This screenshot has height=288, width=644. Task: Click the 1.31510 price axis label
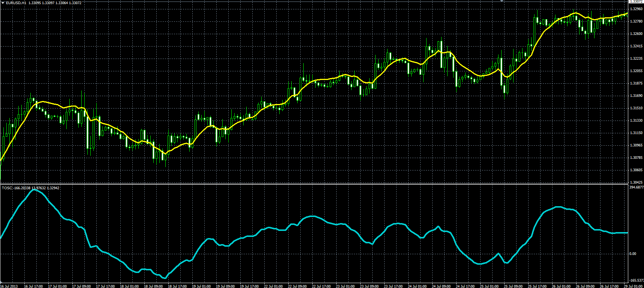(636, 108)
